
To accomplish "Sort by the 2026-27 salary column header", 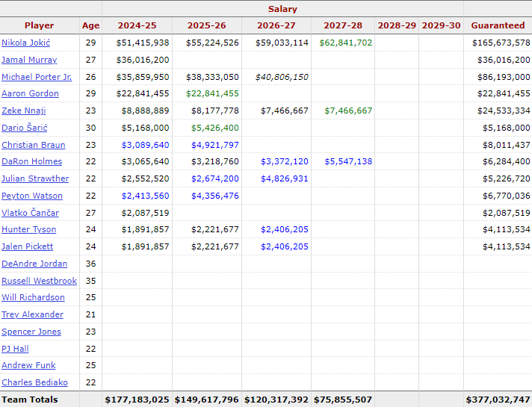I will click(x=276, y=25).
